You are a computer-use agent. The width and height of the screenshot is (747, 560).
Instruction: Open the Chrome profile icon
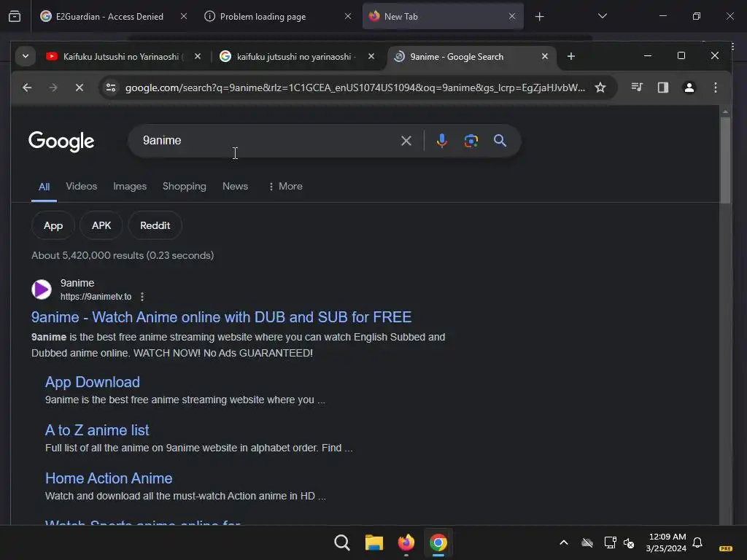click(689, 87)
